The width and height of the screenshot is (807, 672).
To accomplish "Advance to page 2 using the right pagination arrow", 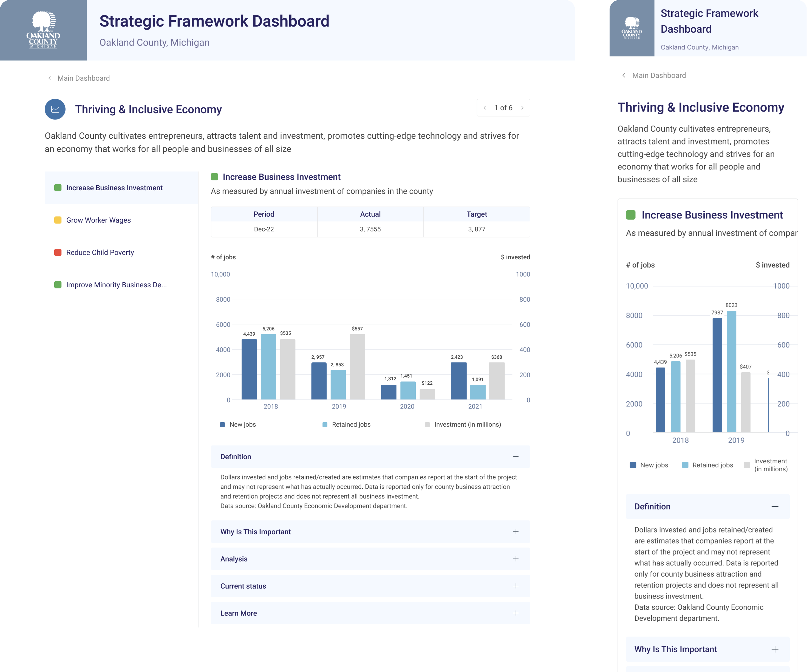I will point(522,107).
